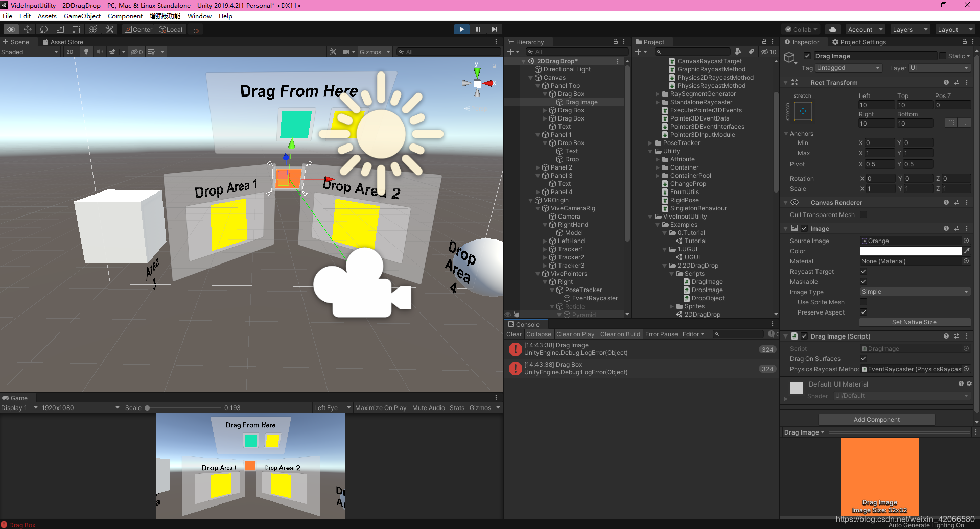Open cloud services panel
The width and height of the screenshot is (980, 529).
click(833, 29)
